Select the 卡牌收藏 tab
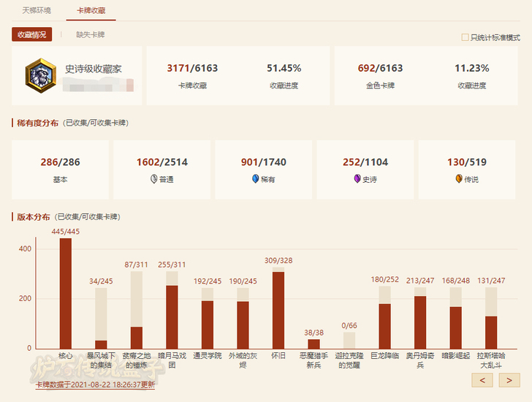 tap(91, 10)
